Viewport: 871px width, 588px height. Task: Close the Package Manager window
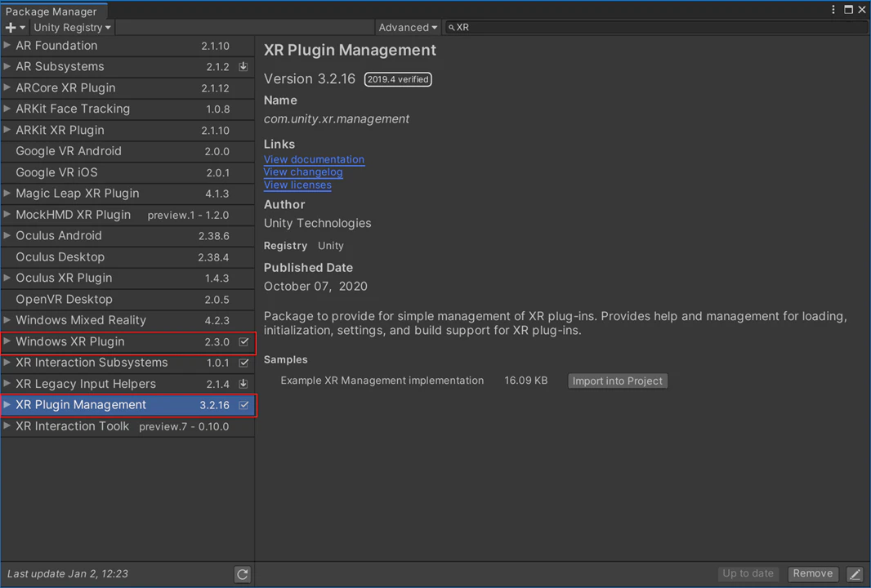[862, 10]
